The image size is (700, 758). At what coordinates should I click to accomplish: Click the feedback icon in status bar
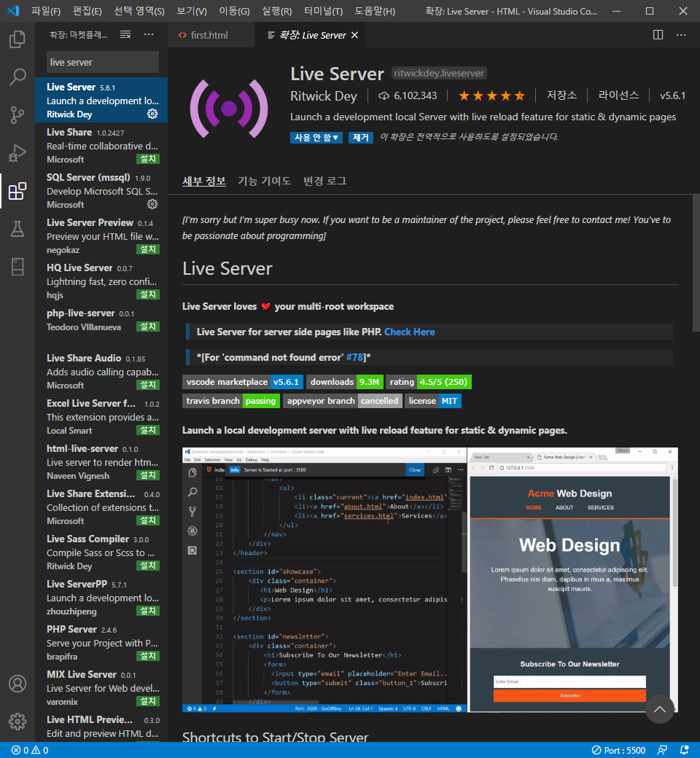(x=662, y=750)
